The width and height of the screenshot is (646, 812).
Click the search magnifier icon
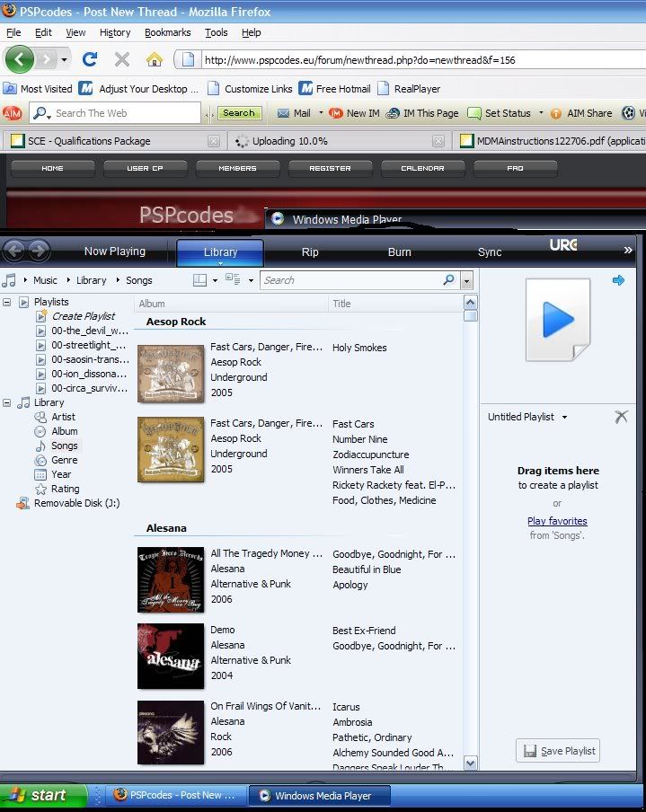pyautogui.click(x=448, y=279)
